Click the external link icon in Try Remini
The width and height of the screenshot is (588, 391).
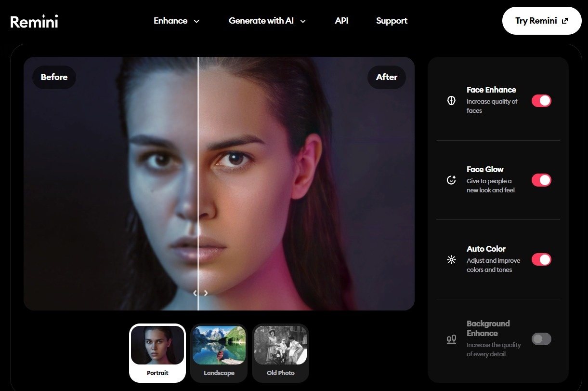pyautogui.click(x=565, y=21)
